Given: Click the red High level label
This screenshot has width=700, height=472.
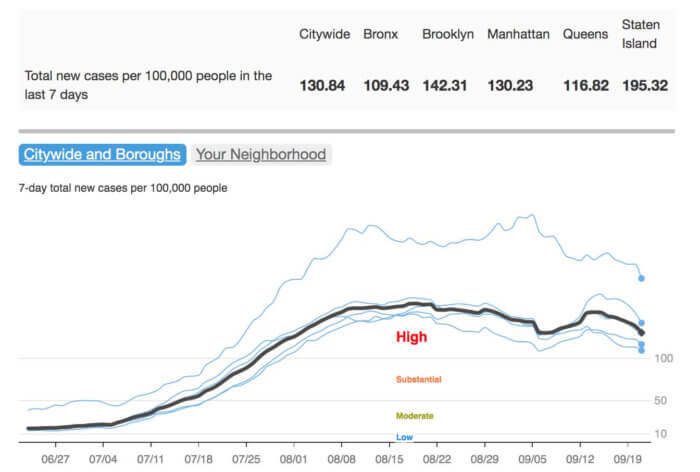Looking at the screenshot, I should tap(411, 338).
